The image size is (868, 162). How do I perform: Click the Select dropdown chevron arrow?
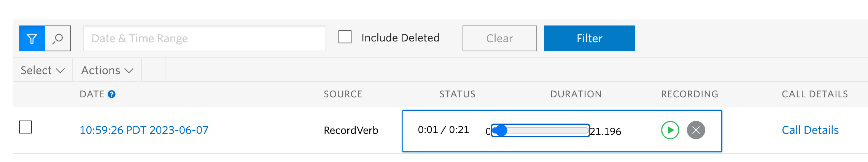click(x=60, y=71)
